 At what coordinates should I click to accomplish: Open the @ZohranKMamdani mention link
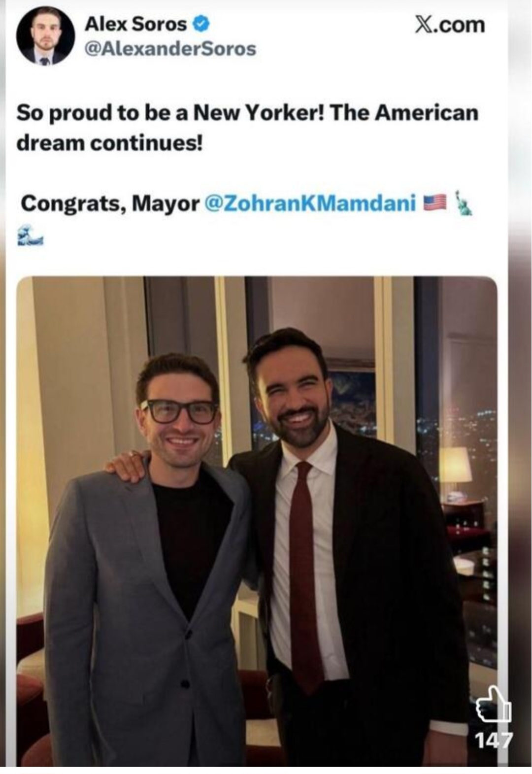(x=310, y=203)
